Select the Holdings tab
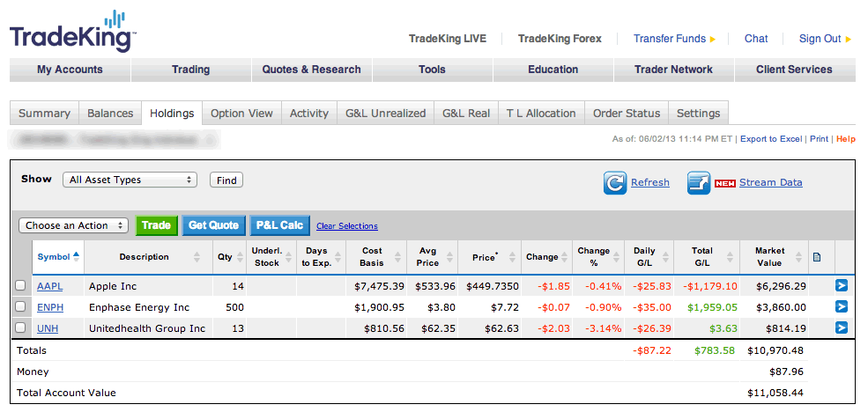Image resolution: width=868 pixels, height=412 pixels. click(172, 114)
